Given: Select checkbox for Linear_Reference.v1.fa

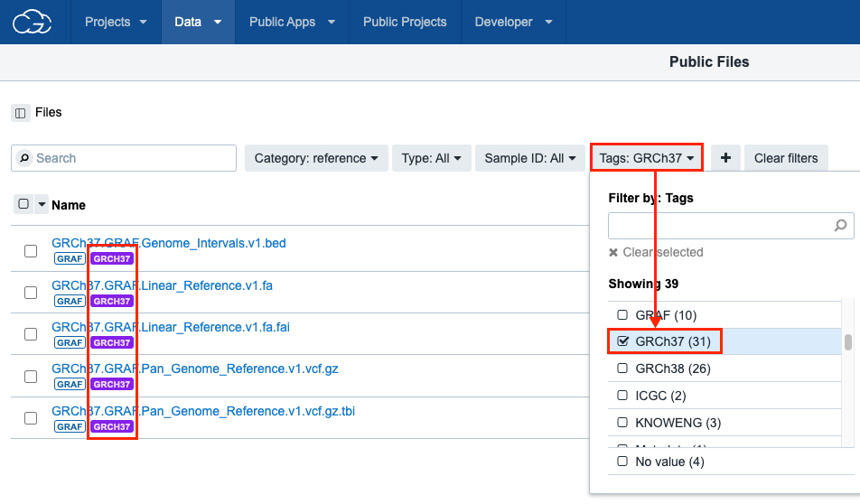Looking at the screenshot, I should click(31, 293).
